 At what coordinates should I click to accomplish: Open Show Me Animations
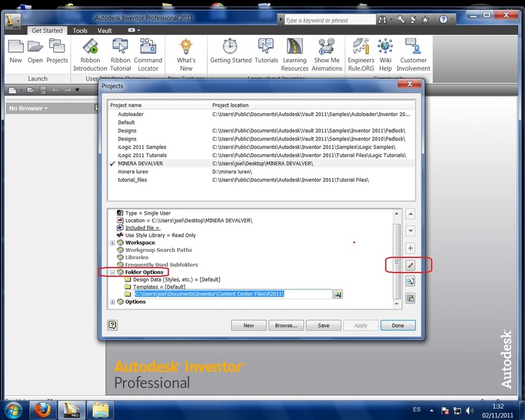(327, 55)
